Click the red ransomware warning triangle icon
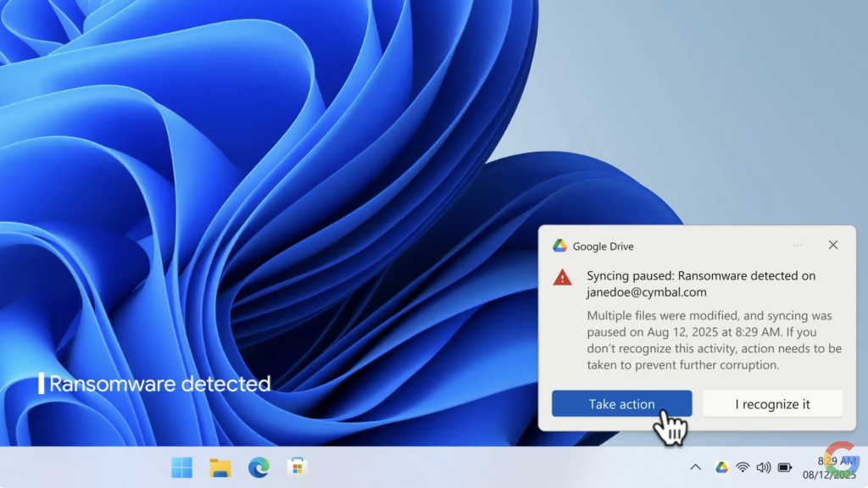Screen dimensions: 868x488 coord(562,276)
